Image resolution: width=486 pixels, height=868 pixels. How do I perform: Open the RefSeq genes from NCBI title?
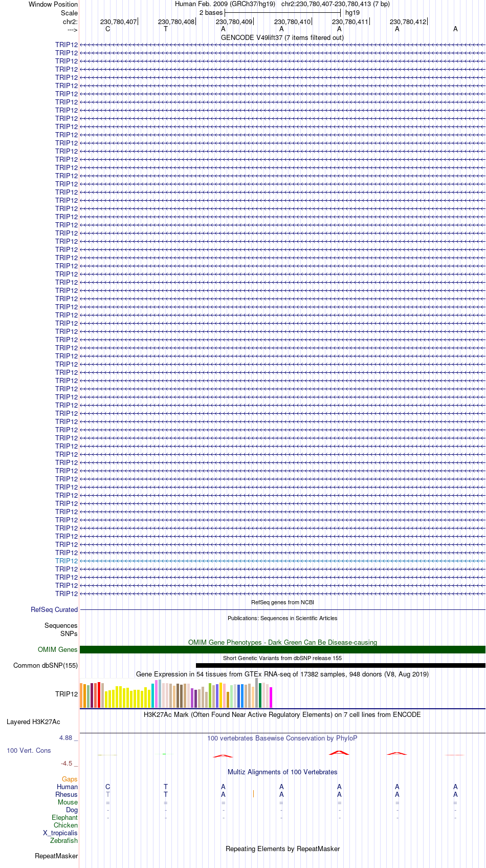pyautogui.click(x=282, y=602)
